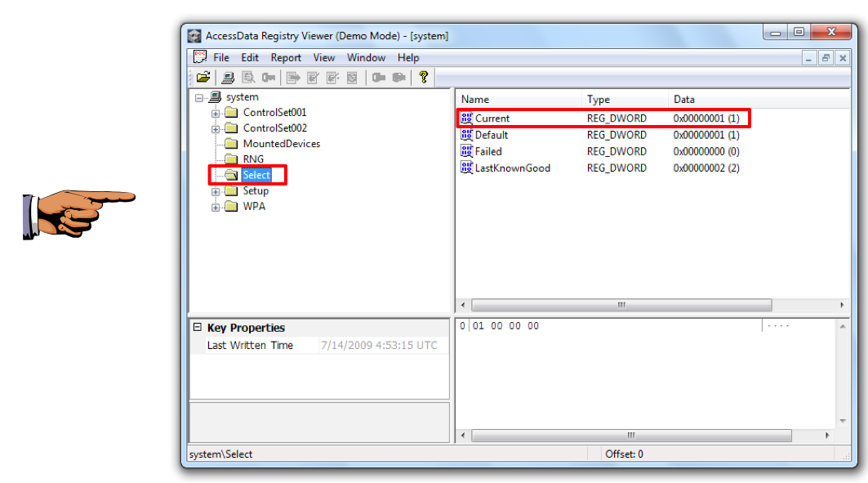Click the Last Written Time value field
868x483 pixels.
[382, 346]
